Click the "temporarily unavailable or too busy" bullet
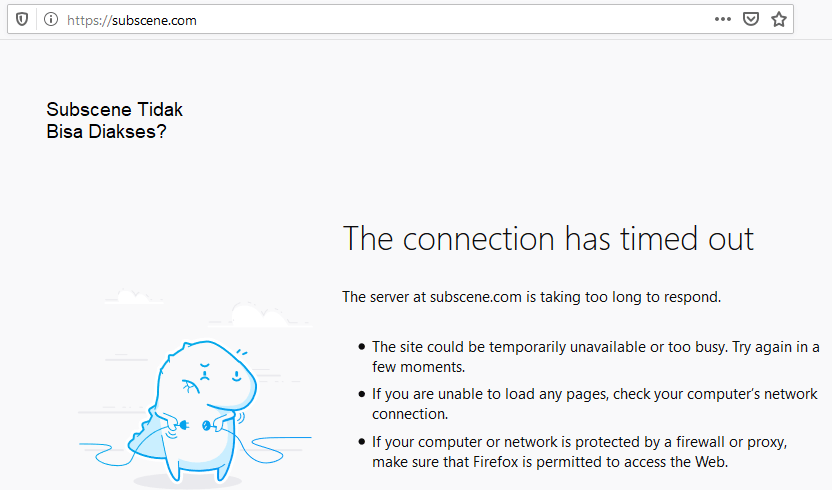Image resolution: width=832 pixels, height=490 pixels. coord(595,356)
